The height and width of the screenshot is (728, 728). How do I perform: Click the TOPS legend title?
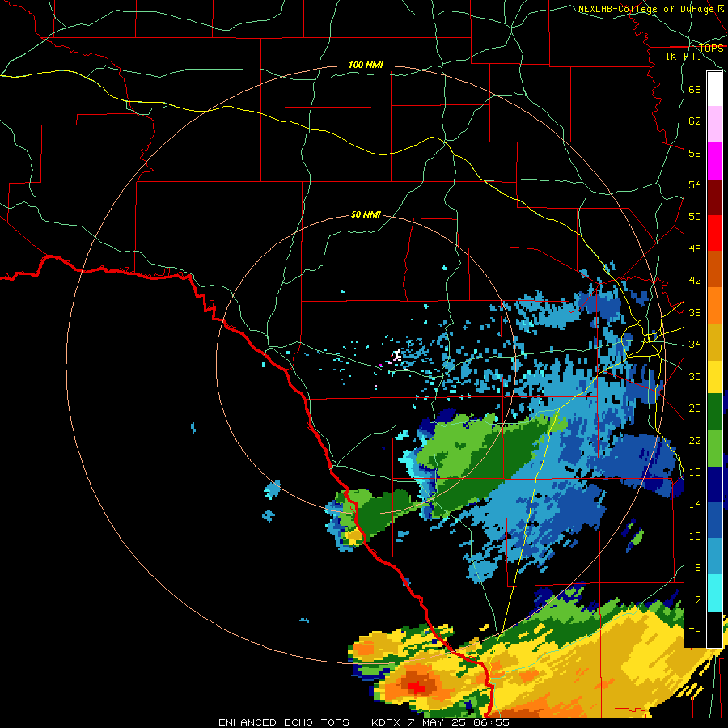point(711,49)
